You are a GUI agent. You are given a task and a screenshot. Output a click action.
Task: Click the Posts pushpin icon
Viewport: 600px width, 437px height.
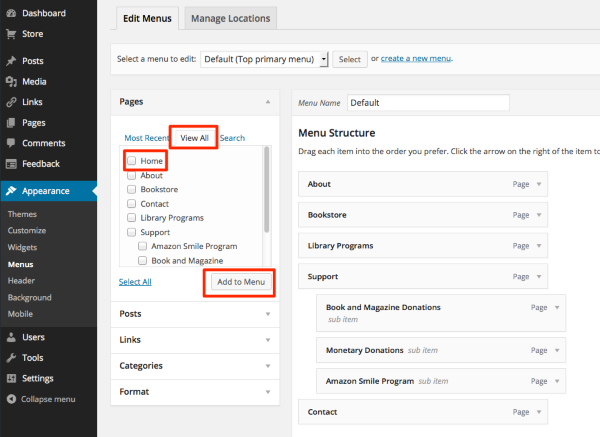tap(10, 61)
